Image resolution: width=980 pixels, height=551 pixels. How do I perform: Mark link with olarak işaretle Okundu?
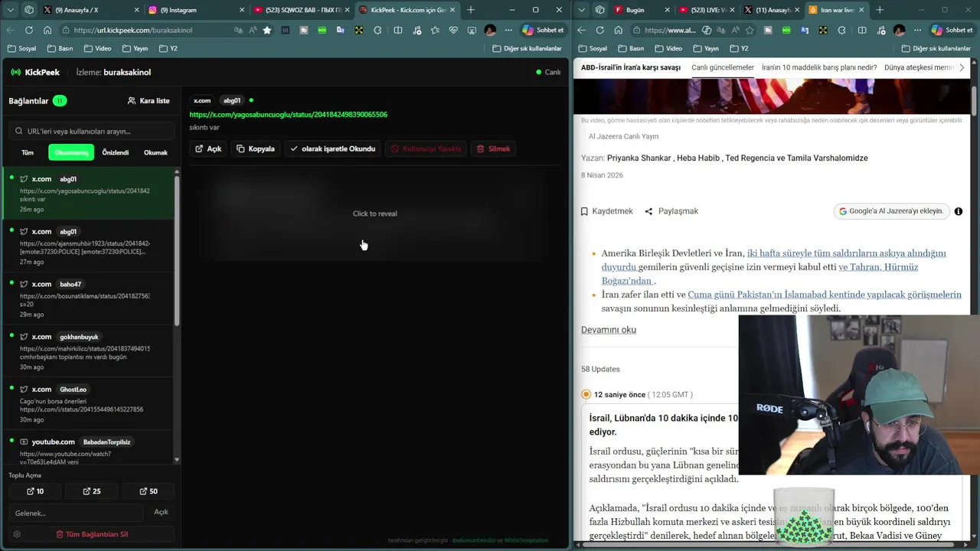[x=333, y=148]
